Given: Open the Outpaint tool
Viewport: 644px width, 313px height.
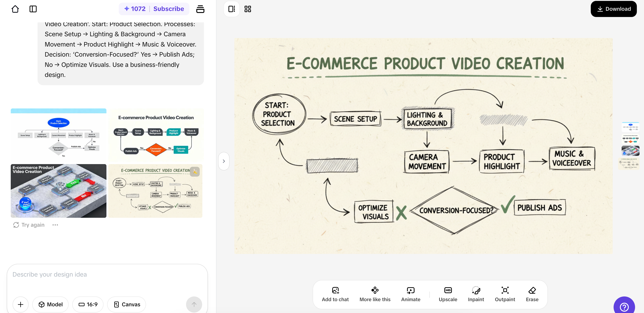Looking at the screenshot, I should [505, 294].
